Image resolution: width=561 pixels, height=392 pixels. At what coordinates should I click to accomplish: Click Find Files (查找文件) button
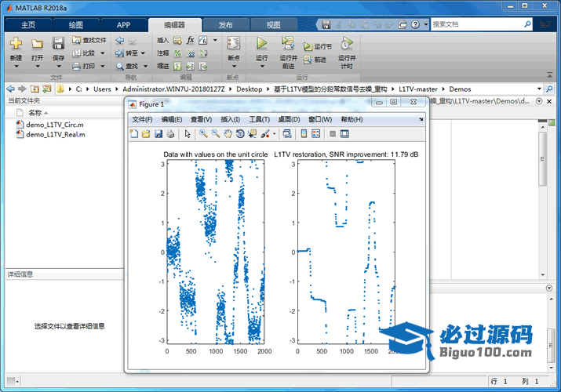click(x=89, y=40)
